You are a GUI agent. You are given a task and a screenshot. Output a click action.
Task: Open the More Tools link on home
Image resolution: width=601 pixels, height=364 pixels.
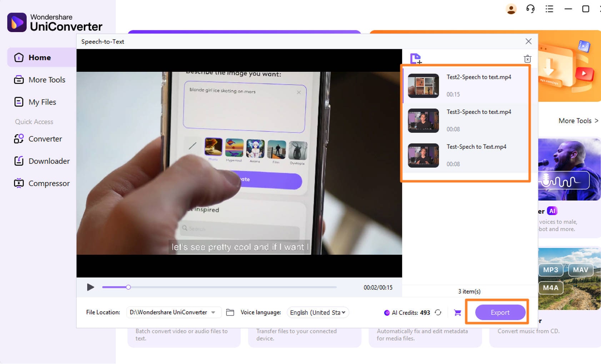tap(578, 121)
